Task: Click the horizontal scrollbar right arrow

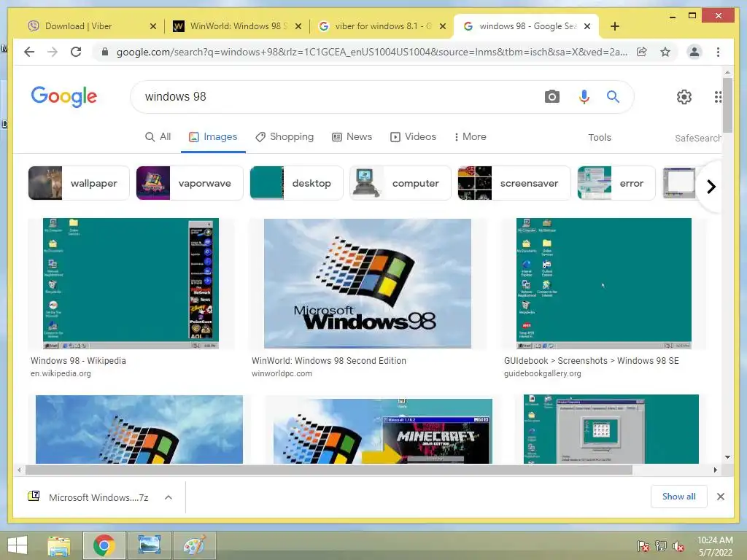Action: (x=715, y=470)
